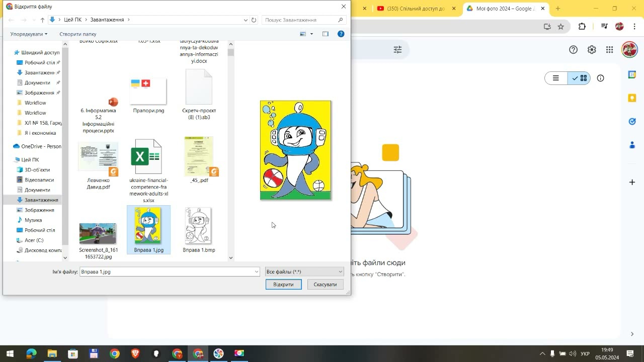This screenshot has width=644, height=362.
Task: Show Drive details info panel
Action: 600,78
